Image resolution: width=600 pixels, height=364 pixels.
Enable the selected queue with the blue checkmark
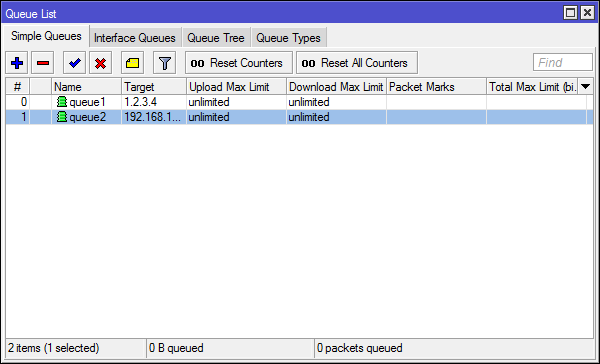click(x=74, y=63)
